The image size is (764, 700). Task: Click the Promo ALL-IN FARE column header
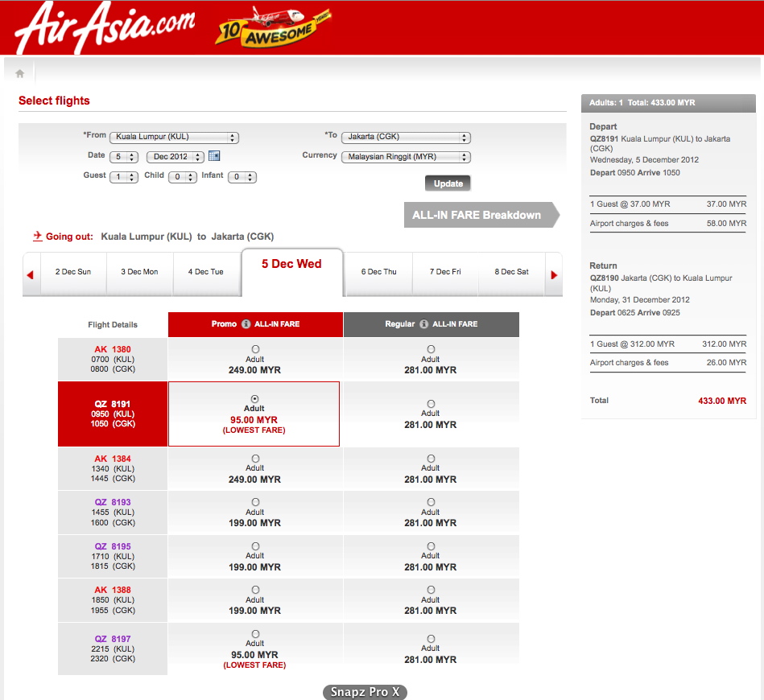(256, 324)
